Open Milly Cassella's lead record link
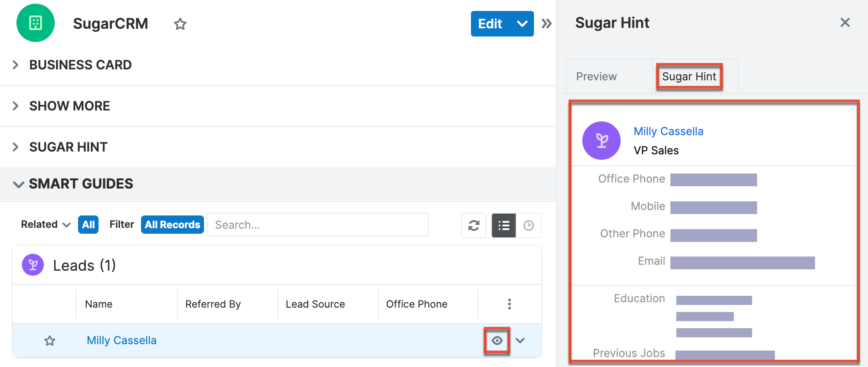The image size is (868, 367). [x=121, y=340]
